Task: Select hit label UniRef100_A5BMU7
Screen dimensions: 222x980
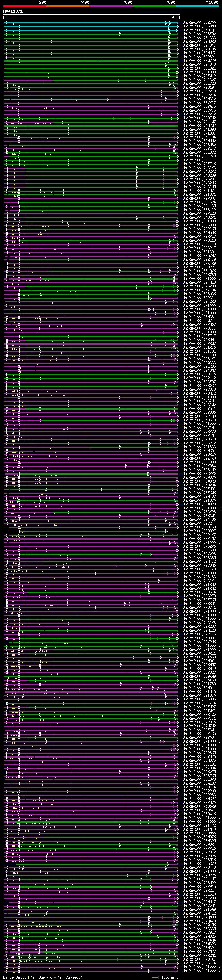Action: 199,638
